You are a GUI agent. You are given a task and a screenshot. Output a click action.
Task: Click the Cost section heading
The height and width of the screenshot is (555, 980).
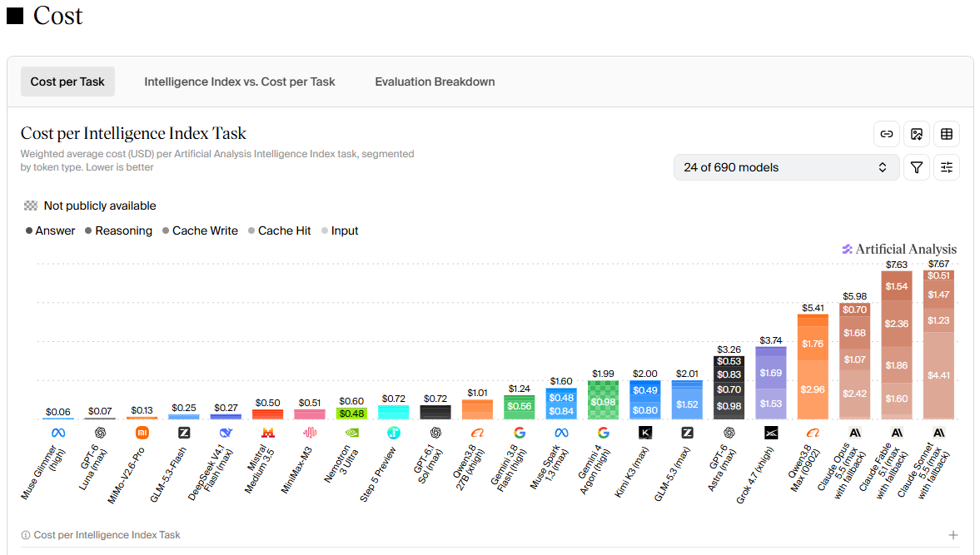(57, 16)
